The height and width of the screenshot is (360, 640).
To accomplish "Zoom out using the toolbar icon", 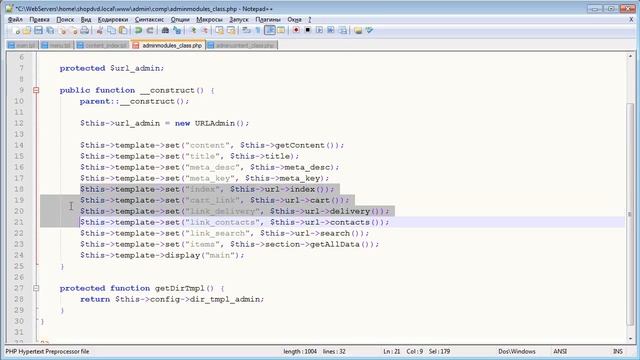I will [205, 31].
